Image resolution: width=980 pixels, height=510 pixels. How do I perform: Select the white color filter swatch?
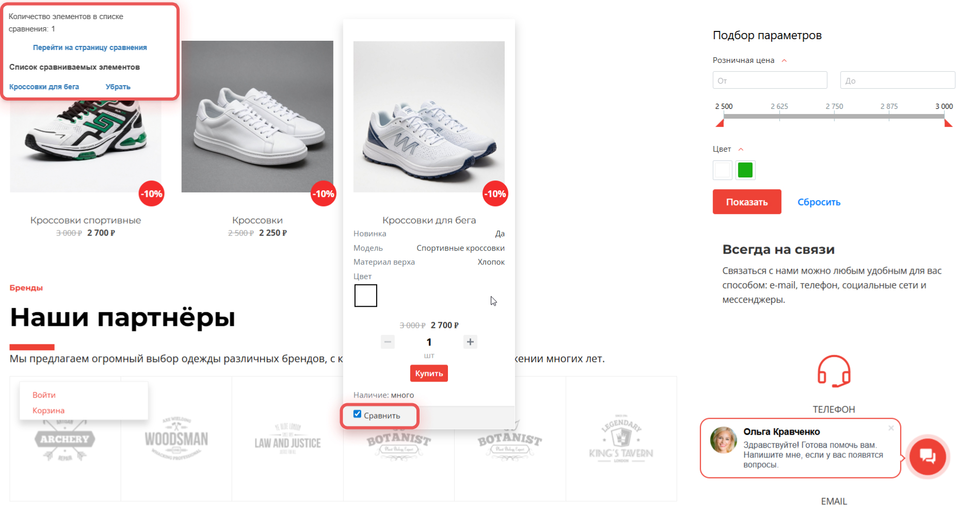(722, 170)
